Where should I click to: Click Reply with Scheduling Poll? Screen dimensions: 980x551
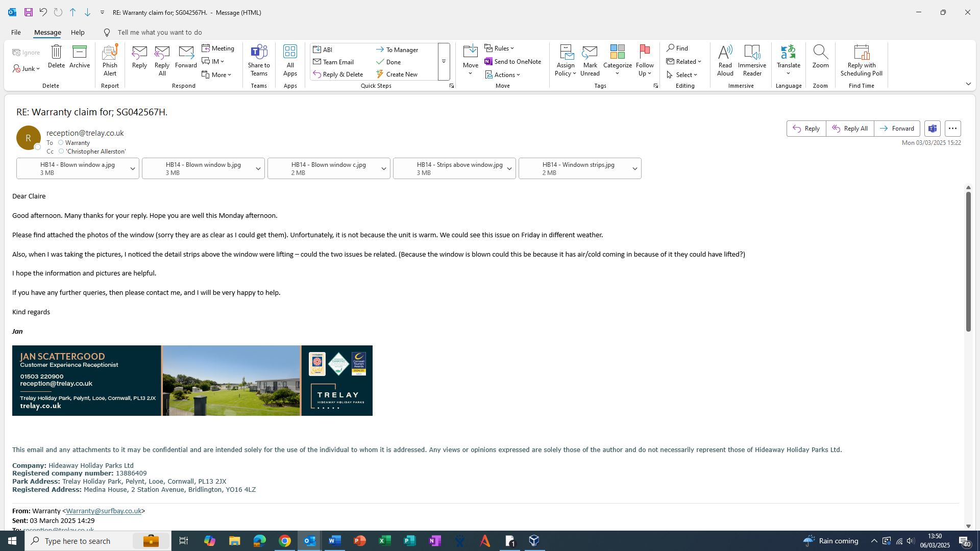pos(861,60)
